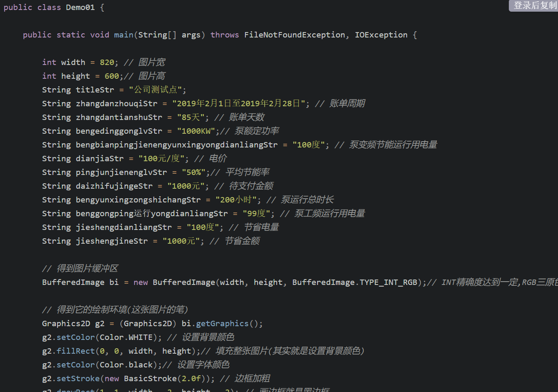The width and height of the screenshot is (558, 392).
Task: Click the string "200小时"
Action: 236,200
